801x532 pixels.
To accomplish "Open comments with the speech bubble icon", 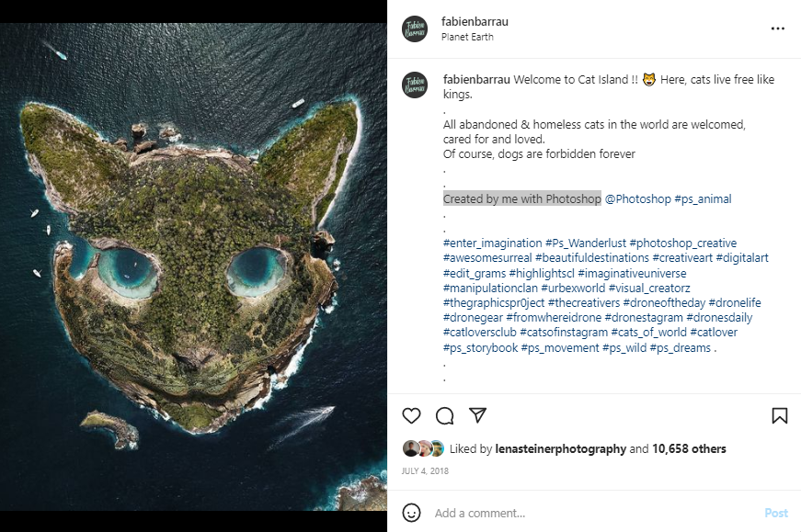I will 445,415.
